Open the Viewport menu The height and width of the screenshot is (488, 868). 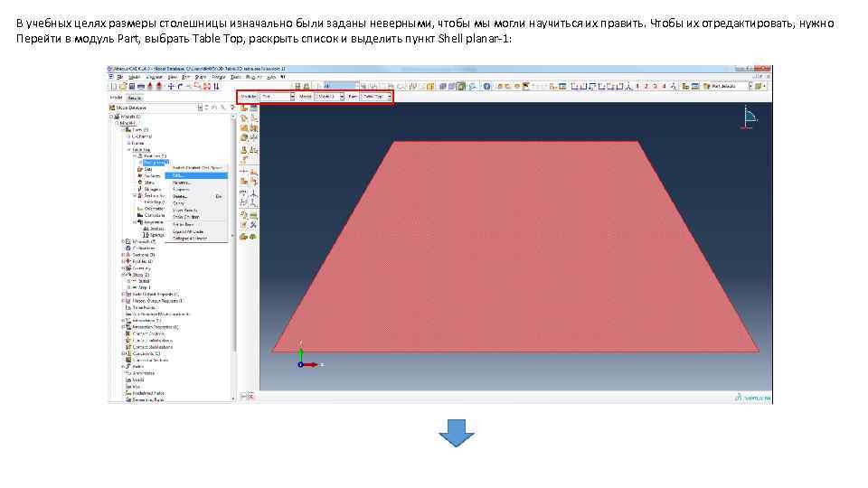[155, 77]
